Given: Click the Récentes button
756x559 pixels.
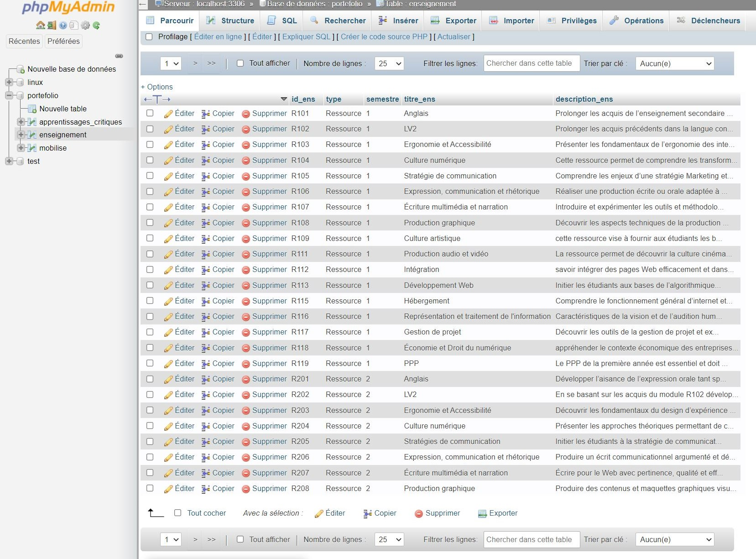Looking at the screenshot, I should (24, 41).
